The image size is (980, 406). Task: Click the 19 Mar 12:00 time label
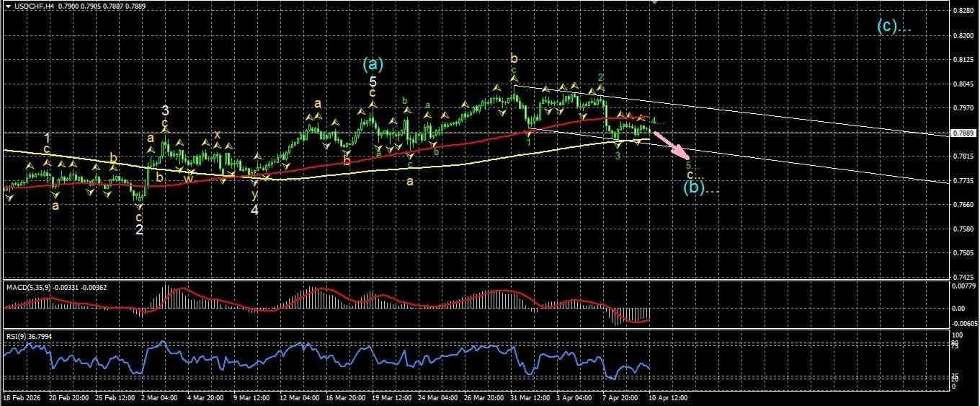tap(392, 398)
